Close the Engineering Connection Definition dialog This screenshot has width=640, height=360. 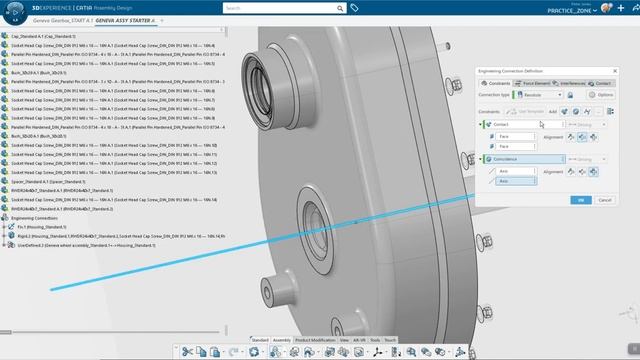pos(615,71)
